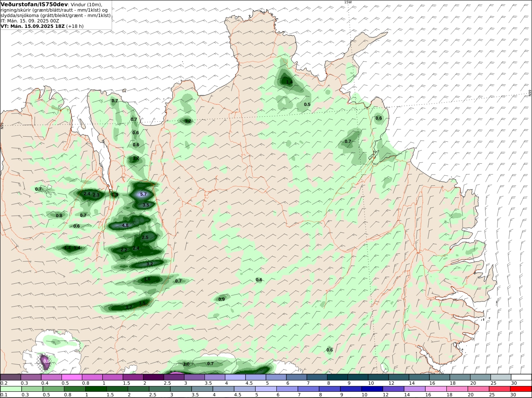Click the 3.2 precipitation value on the map

[150, 264]
